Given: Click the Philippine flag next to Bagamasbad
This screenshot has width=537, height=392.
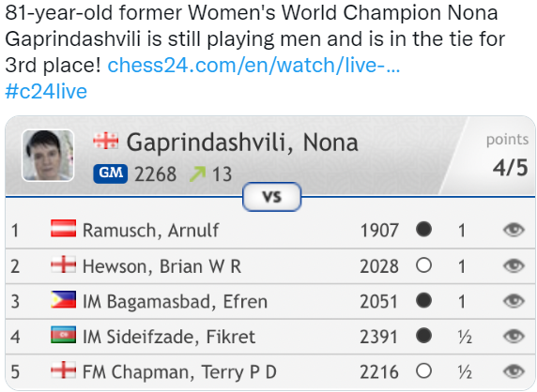Looking at the screenshot, I should [63, 300].
